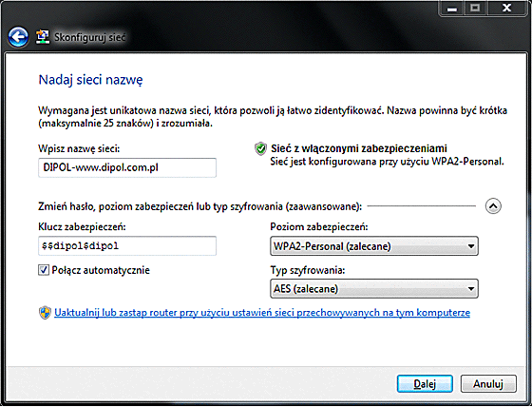The image size is (532, 407).
Task: Click the UAC shield icon next to the link
Action: (x=45, y=313)
